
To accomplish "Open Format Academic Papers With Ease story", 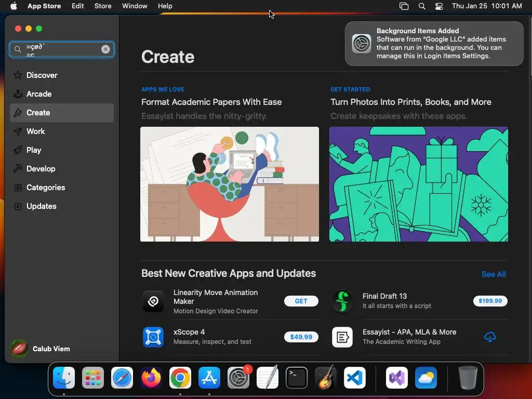I will 211,102.
